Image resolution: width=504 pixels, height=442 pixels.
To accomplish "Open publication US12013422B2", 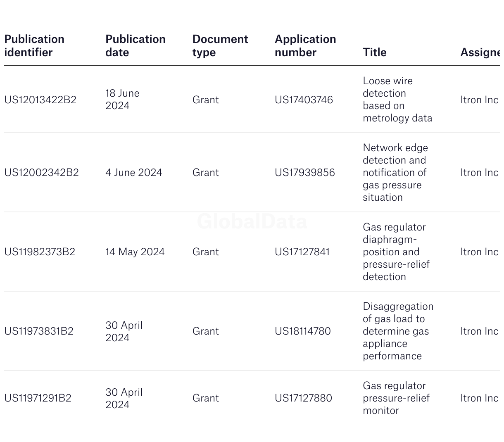I will [x=40, y=100].
